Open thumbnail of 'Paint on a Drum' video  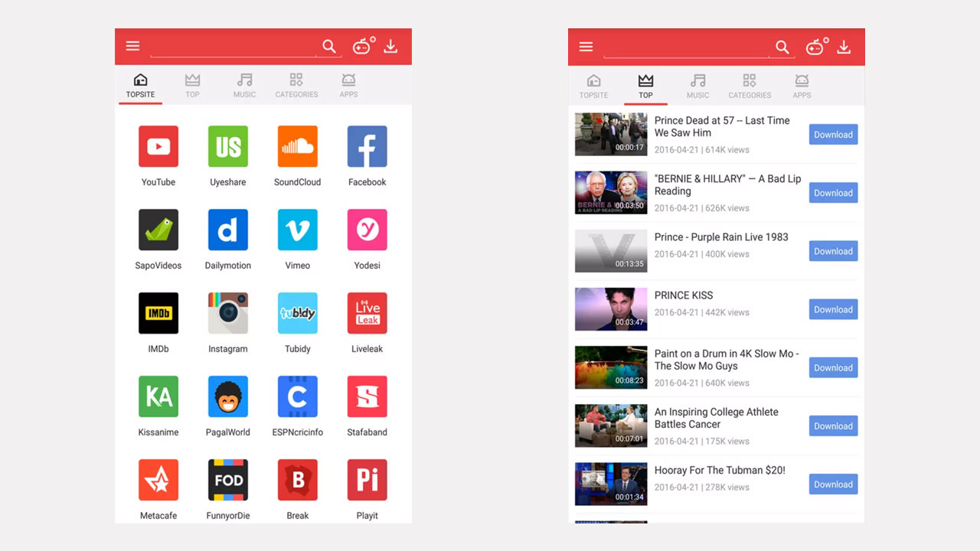611,367
